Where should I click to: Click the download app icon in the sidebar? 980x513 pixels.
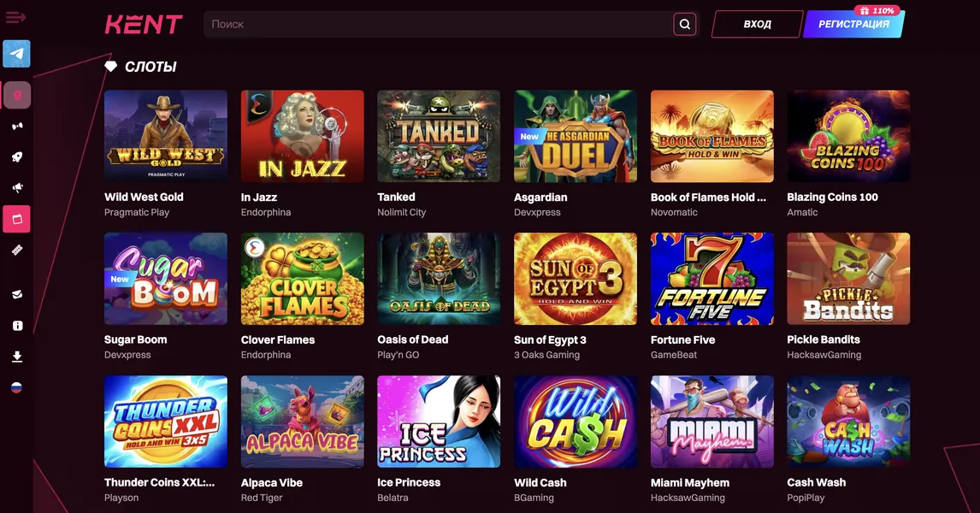[x=16, y=356]
